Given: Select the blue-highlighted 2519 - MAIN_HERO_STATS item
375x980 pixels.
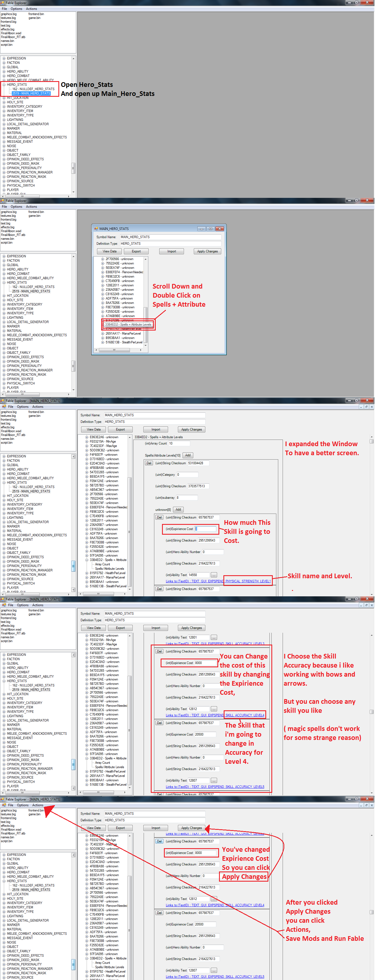Looking at the screenshot, I should click(x=31, y=93).
